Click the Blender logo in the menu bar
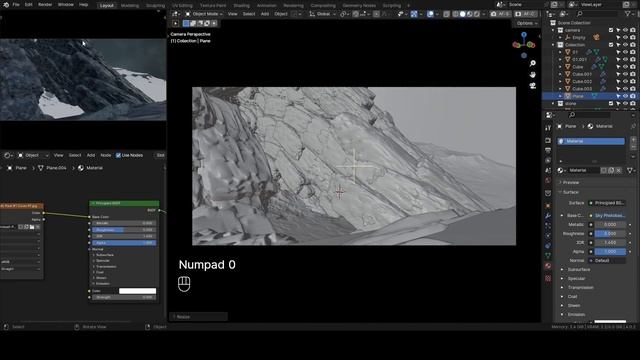The width and height of the screenshot is (640, 360). [5, 5]
